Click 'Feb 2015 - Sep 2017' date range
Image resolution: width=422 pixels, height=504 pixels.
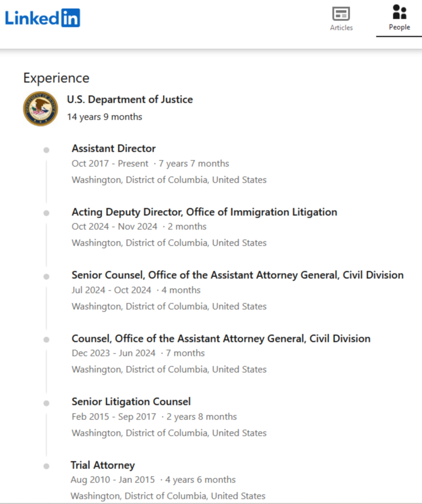pos(114,416)
